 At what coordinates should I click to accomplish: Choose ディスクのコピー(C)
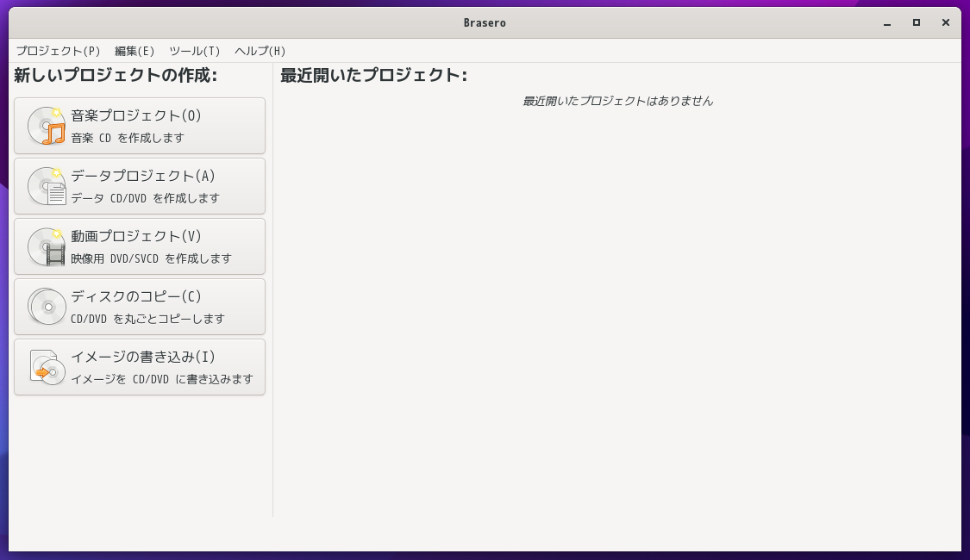tap(140, 307)
